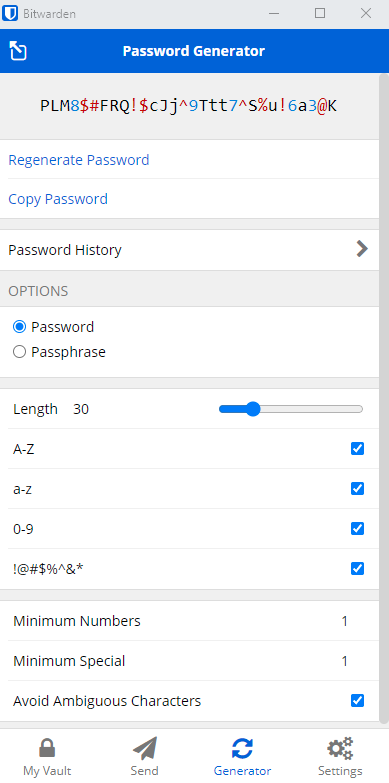Open the Send paper plane tab
Viewport: 389px width, 783px height.
(145, 757)
